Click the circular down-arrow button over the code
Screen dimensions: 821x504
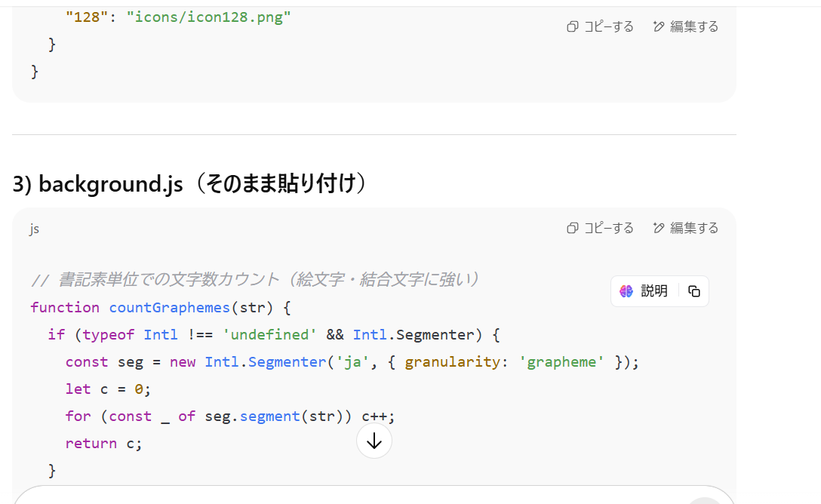point(374,440)
